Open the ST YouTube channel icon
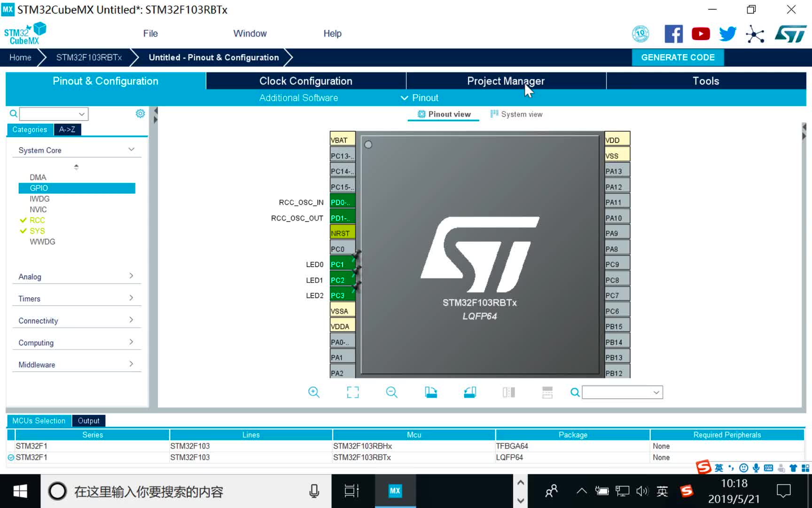This screenshot has width=812, height=508. 701,34
